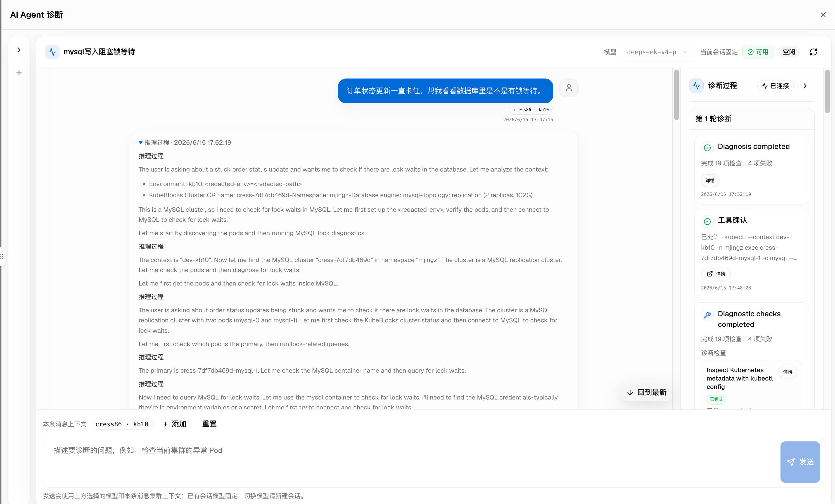
Task: Click the Diagnosis completed check icon
Action: 707,147
